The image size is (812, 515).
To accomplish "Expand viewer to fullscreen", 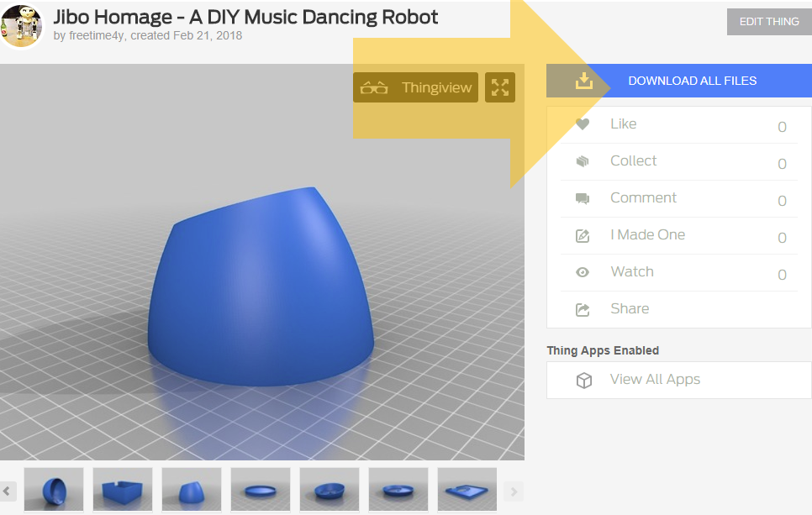I will (500, 87).
